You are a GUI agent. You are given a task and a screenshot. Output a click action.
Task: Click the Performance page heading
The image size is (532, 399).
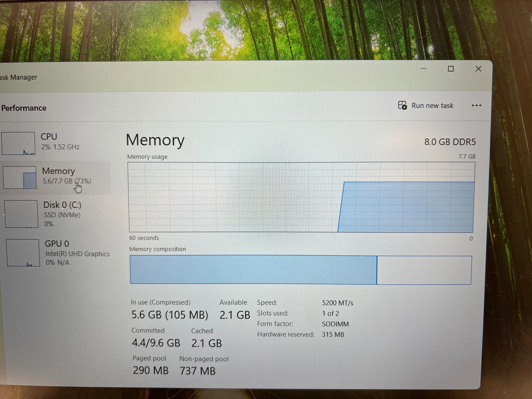pyautogui.click(x=24, y=108)
